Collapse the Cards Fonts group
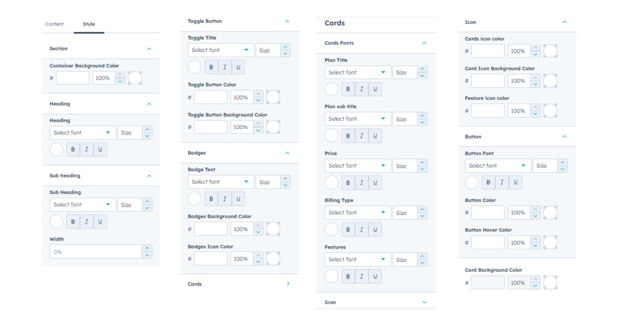Viewport: 644px width, 326px height. pyautogui.click(x=424, y=43)
